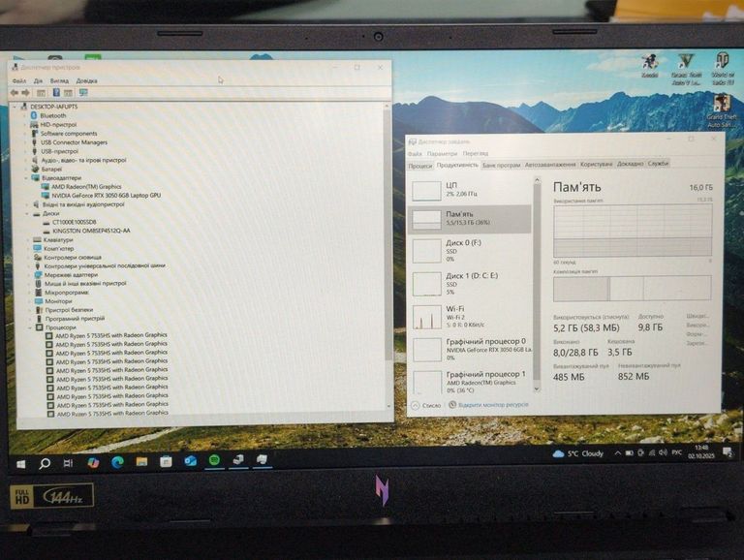Open Microsoft Store from taskbar
This screenshot has height=560, width=744.
[x=166, y=461]
